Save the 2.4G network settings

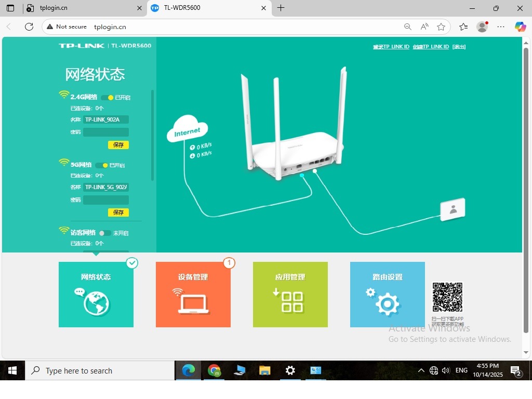pyautogui.click(x=118, y=145)
